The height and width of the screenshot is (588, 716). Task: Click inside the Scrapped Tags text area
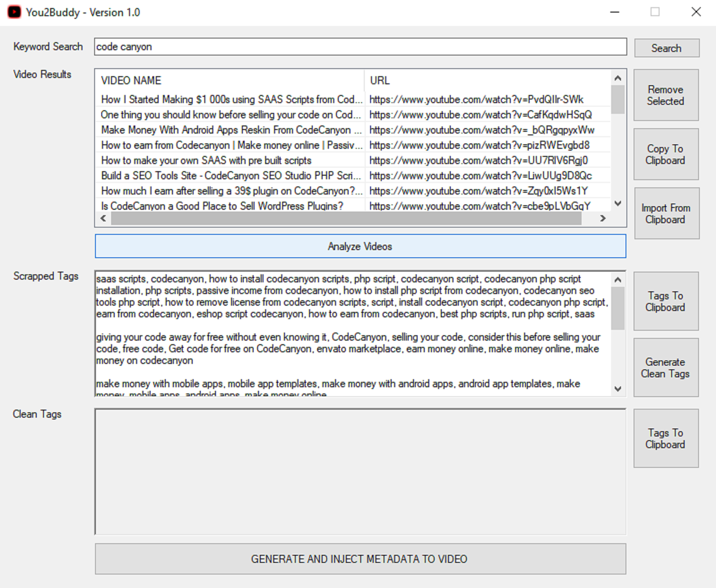click(x=353, y=334)
